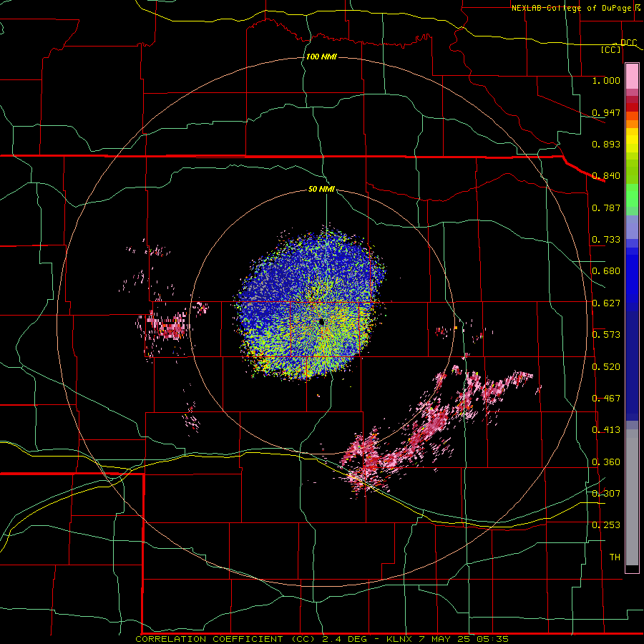This screenshot has height=644, width=644.
Task: Click the 0.840 scale value
Action: click(606, 175)
